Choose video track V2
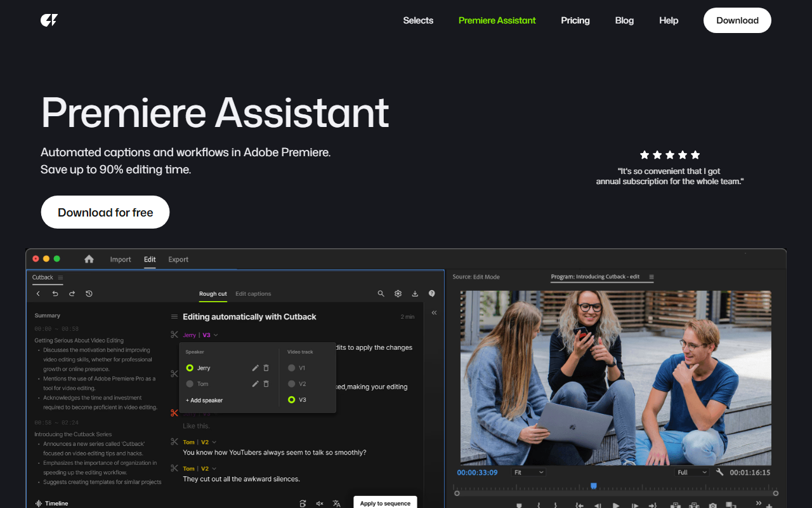The image size is (812, 508). point(292,384)
